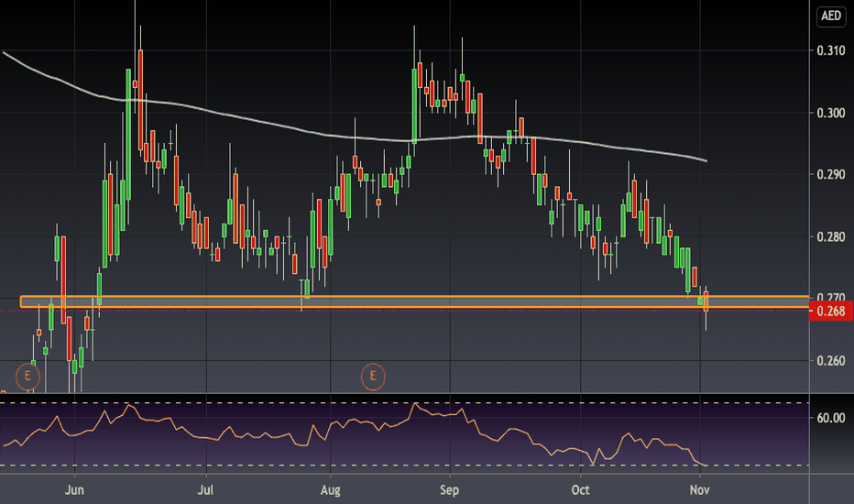Click the Jul label on time axis
This screenshot has width=854, height=504.
point(205,490)
